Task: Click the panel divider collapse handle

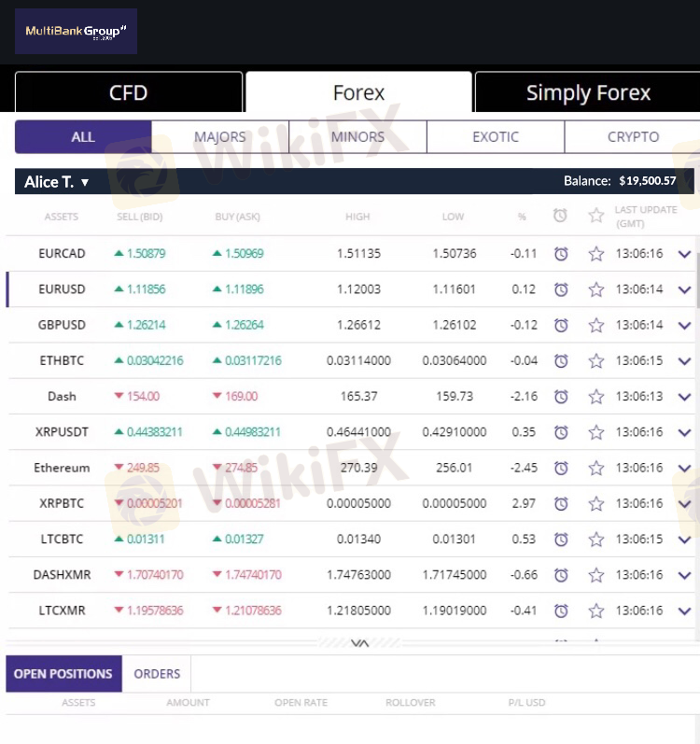Action: click(x=359, y=643)
